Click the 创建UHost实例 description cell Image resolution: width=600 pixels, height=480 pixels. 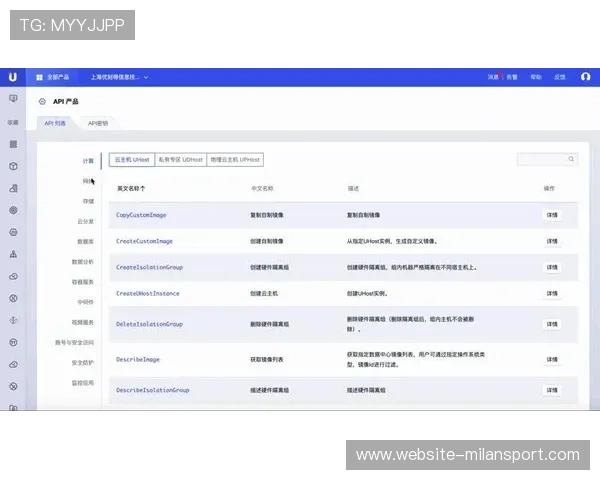(x=367, y=294)
